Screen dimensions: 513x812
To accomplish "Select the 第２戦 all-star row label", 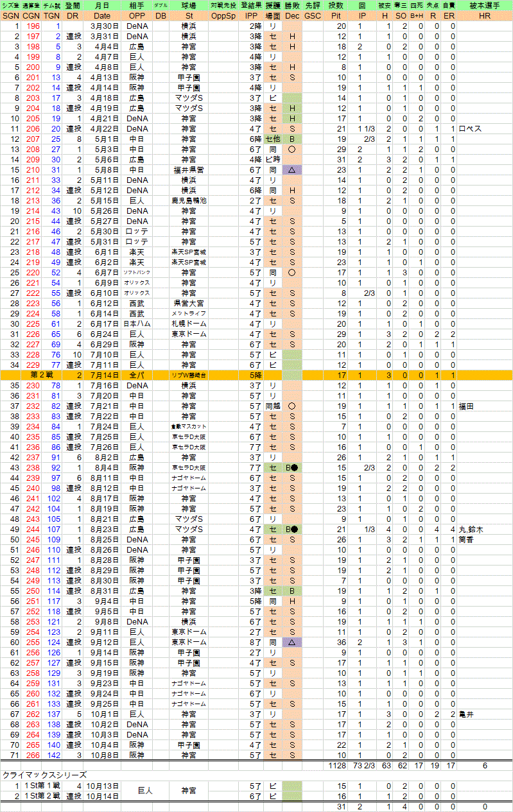I will coord(42,375).
